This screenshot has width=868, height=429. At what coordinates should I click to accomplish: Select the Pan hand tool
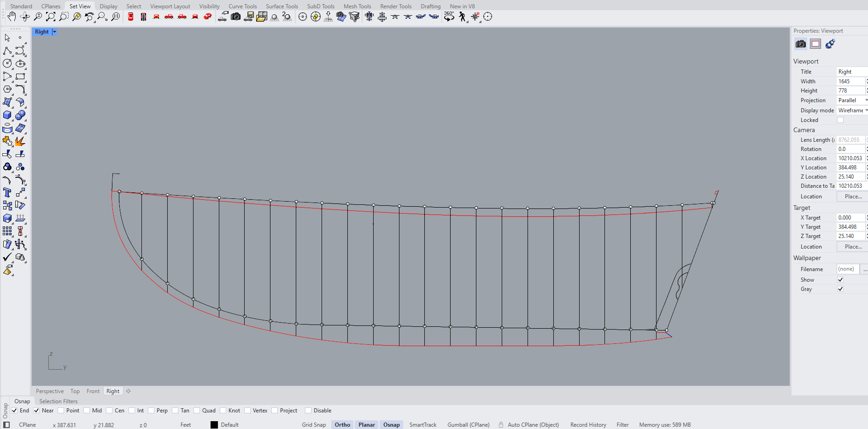(12, 17)
